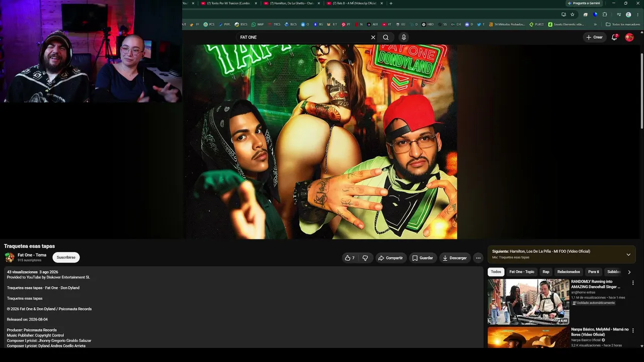Open the PYPL bookmark

[224, 24]
